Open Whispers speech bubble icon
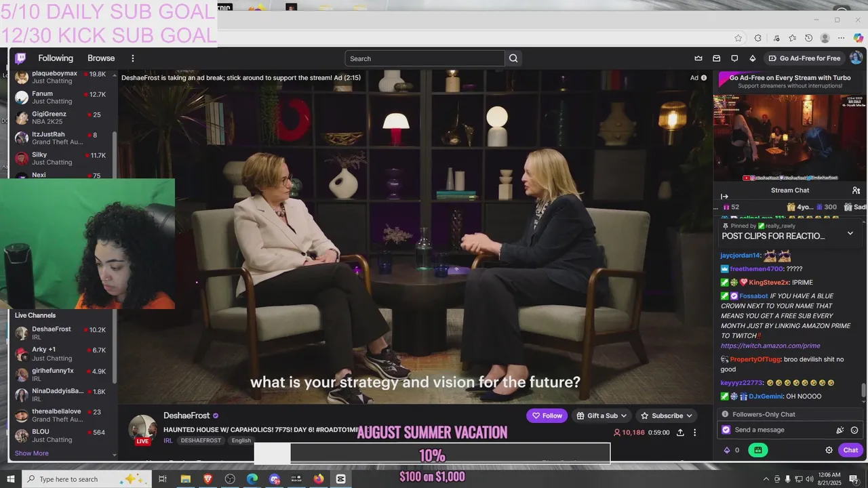The height and width of the screenshot is (488, 868). pos(734,58)
